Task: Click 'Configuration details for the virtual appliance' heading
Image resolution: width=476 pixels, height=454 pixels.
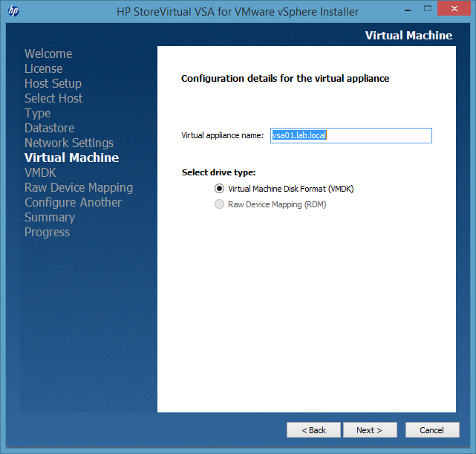Action: coord(285,79)
